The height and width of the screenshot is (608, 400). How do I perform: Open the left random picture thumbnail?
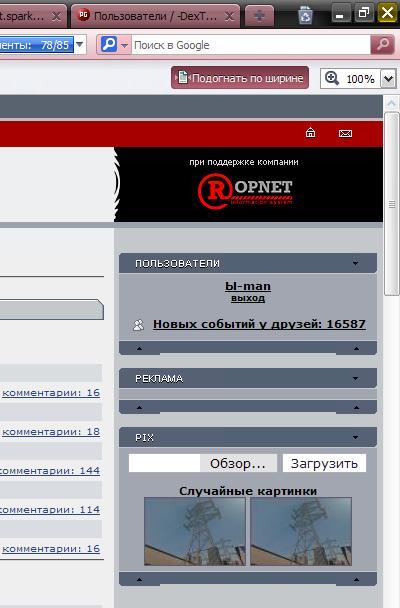tap(195, 532)
